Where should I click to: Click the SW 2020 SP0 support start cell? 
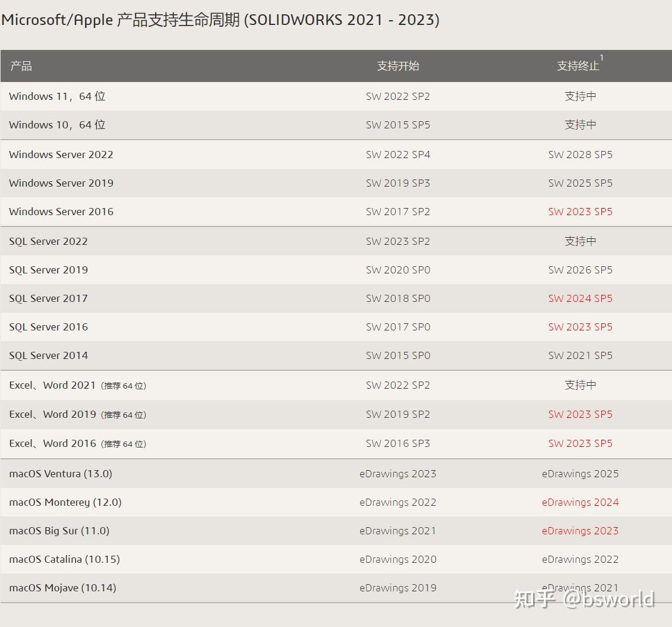397,270
